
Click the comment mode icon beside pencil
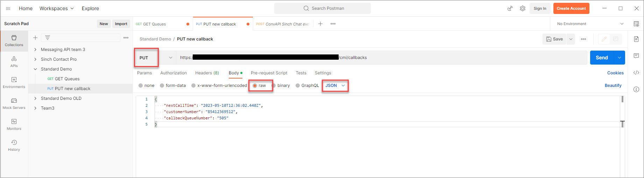coord(616,39)
